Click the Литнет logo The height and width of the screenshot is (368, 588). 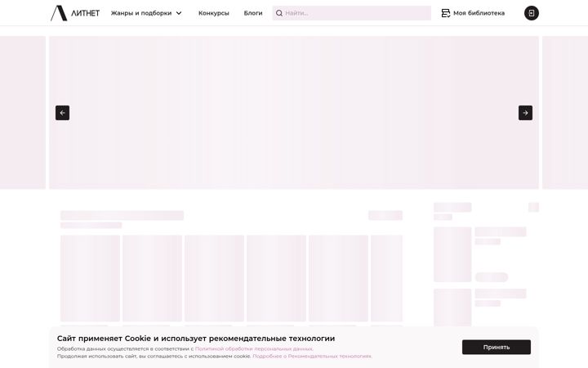pyautogui.click(x=75, y=13)
